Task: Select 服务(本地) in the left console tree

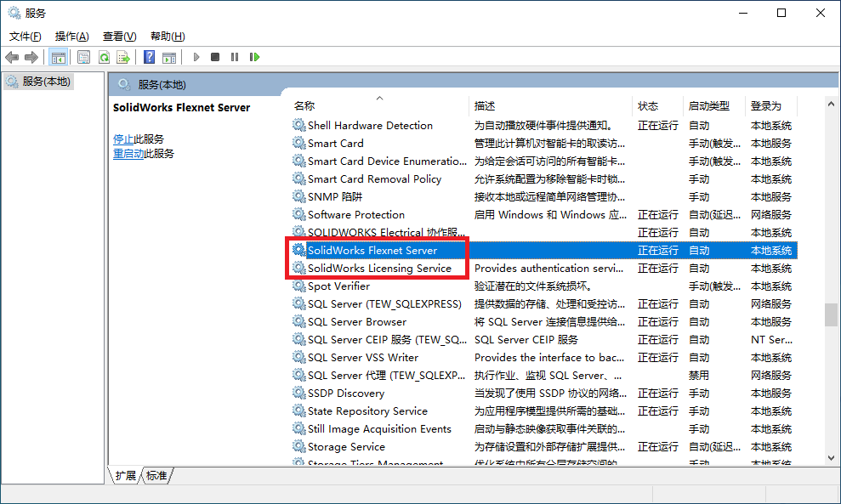Action: click(x=38, y=82)
